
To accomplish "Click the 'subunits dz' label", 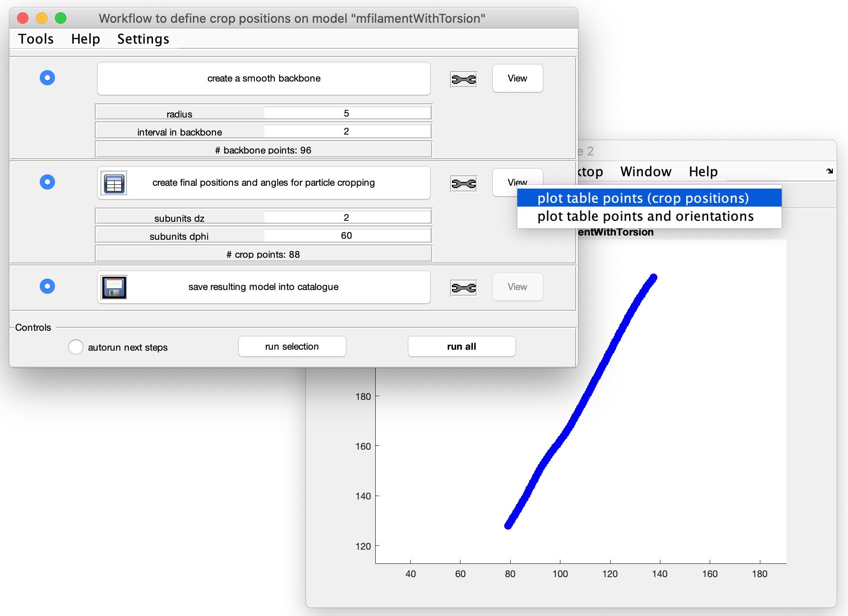I will 180,218.
